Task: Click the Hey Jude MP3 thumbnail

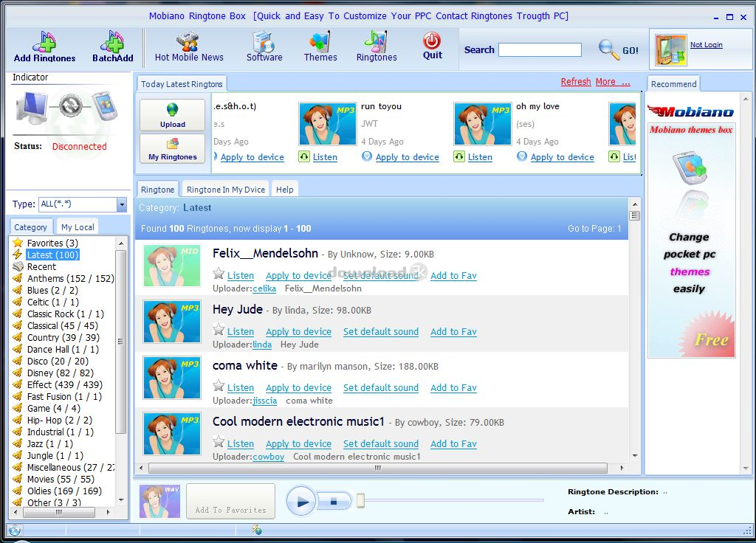Action: [172, 322]
